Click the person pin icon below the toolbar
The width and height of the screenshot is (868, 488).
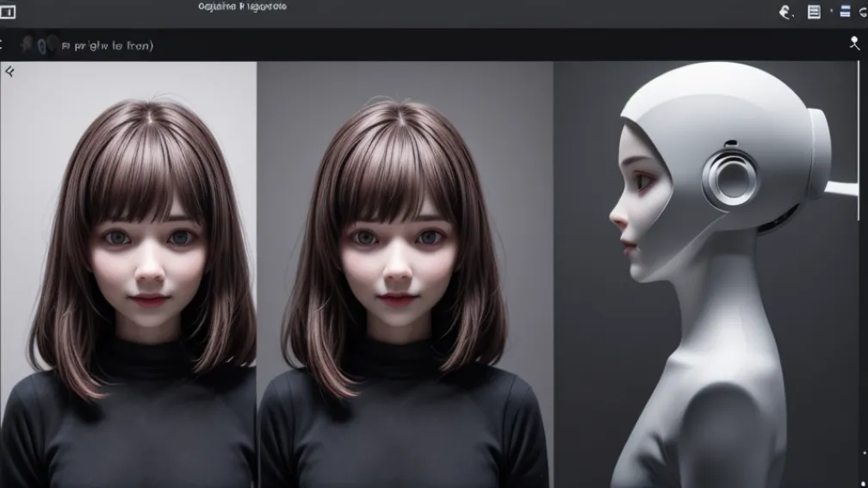pos(854,43)
